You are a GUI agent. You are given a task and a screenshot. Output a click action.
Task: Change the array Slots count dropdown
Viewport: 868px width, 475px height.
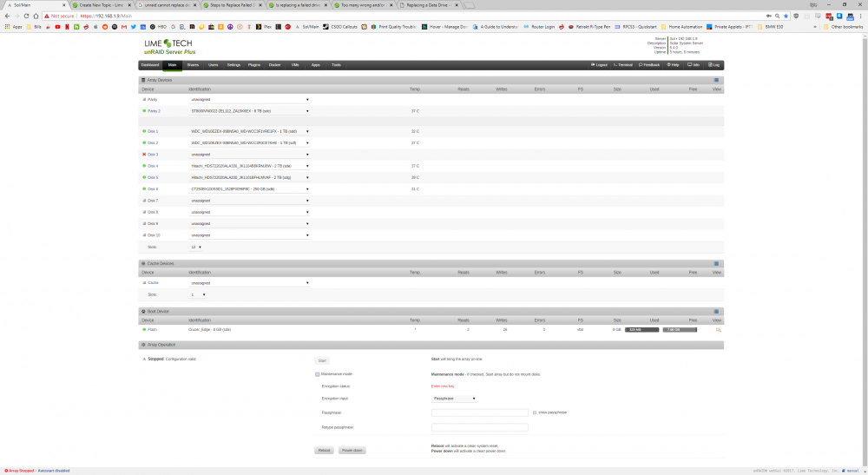196,247
